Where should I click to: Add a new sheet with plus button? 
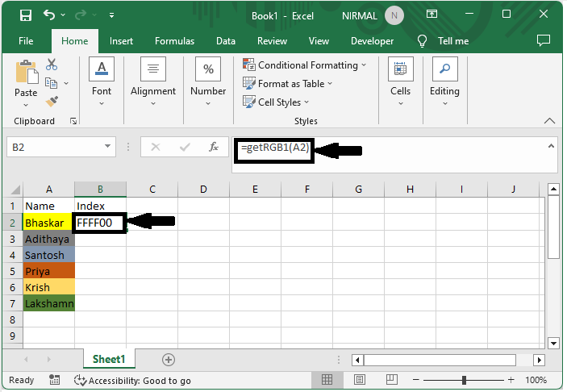pos(169,360)
